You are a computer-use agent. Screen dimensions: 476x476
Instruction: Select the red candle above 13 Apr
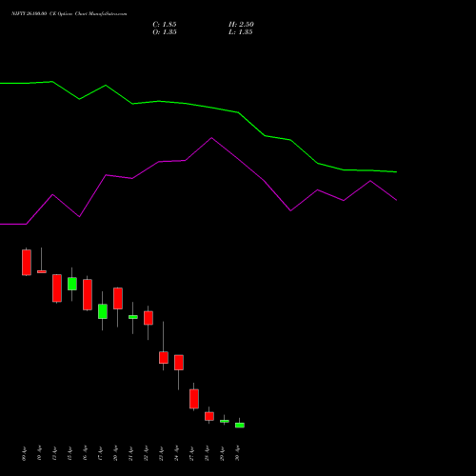pos(57,288)
